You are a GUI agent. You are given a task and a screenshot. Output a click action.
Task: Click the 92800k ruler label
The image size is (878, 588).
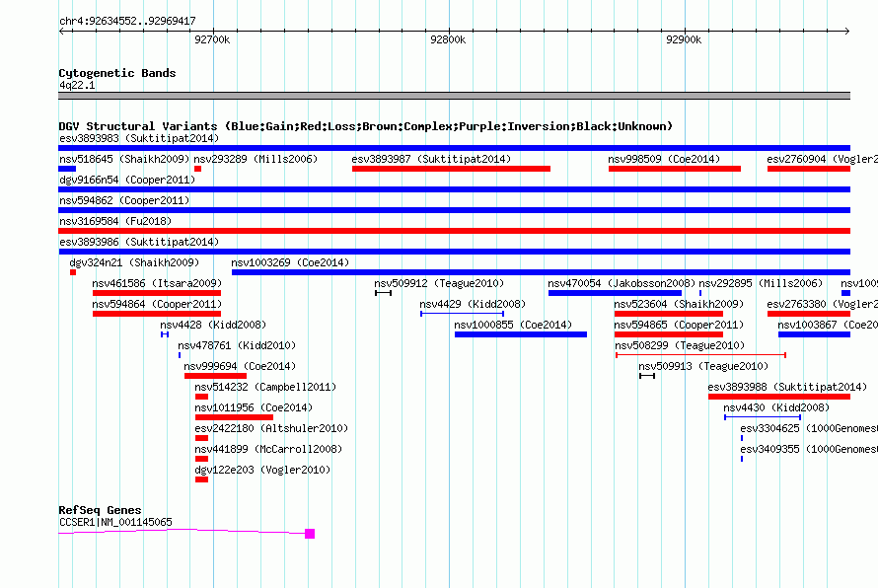[x=448, y=39]
